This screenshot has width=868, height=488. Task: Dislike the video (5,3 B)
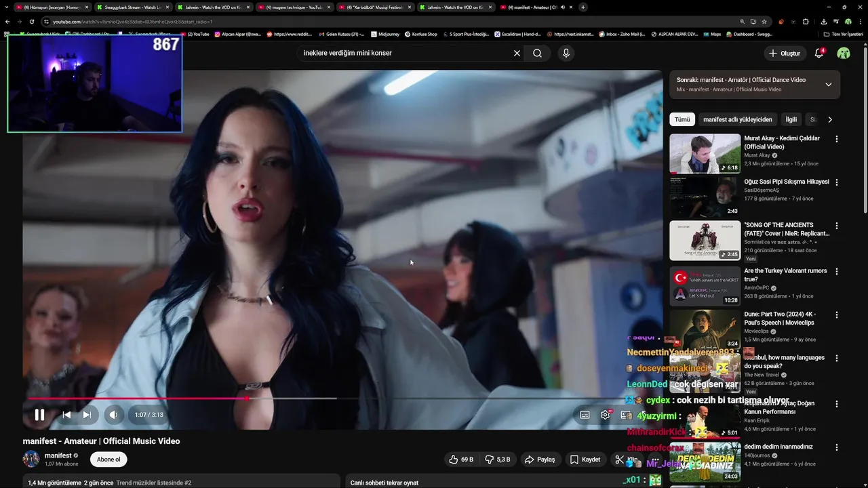(x=497, y=460)
